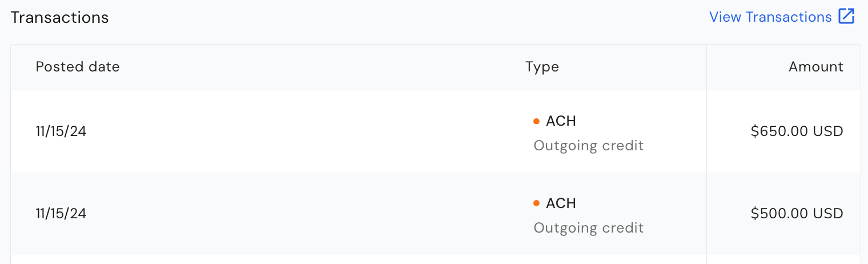
Task: Open the $500.00 USD transaction
Action: [797, 214]
